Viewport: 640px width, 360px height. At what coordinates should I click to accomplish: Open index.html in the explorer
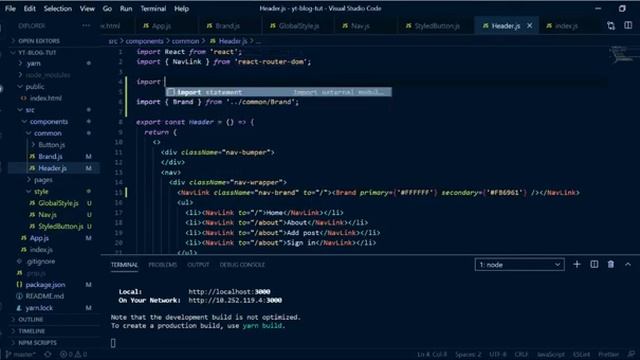click(46, 98)
